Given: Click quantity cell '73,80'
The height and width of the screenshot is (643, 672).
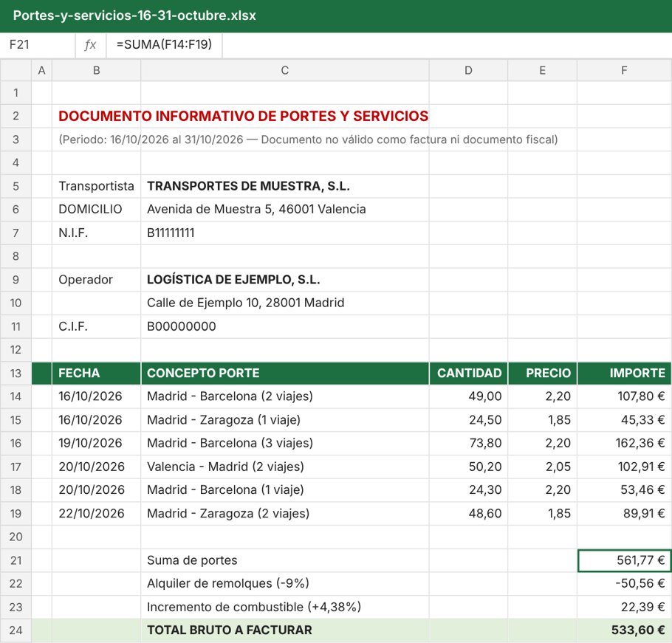Looking at the screenshot, I should coord(468,443).
